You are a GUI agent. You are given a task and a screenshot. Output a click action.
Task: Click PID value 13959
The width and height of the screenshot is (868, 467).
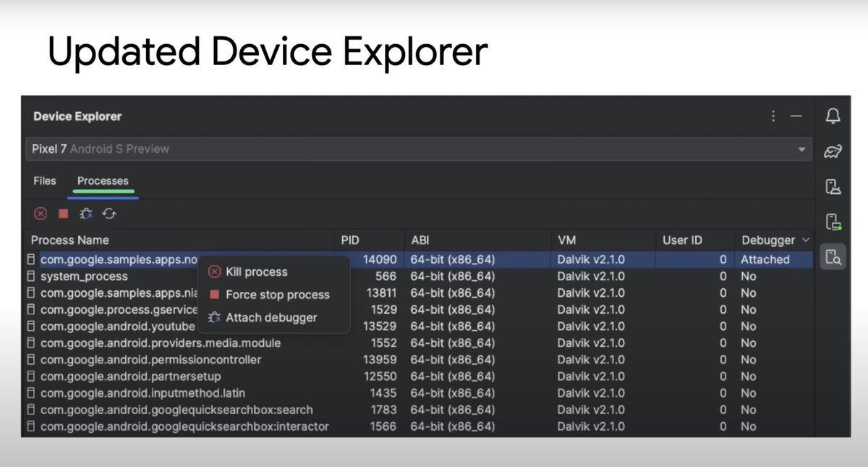tap(380, 359)
